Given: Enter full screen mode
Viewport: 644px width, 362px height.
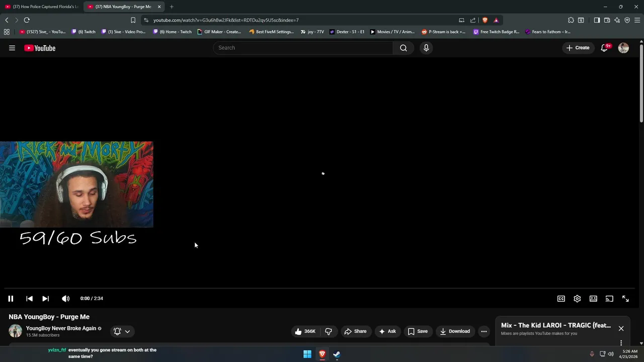Looking at the screenshot, I should tap(625, 299).
